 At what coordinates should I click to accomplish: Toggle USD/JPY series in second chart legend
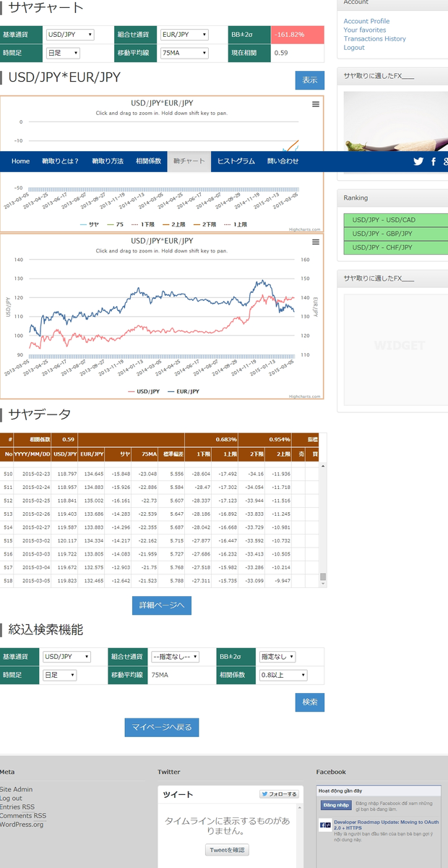tap(143, 391)
